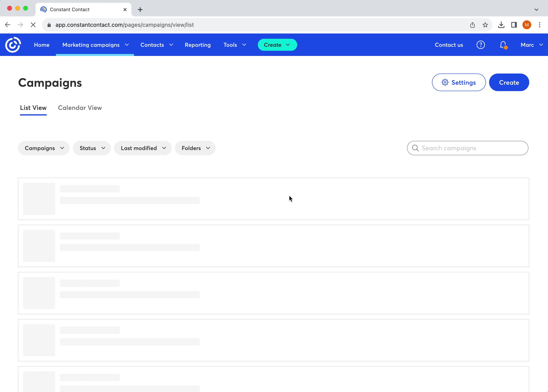Screen dimensions: 548x392
Task: Toggle the browser side panel icon
Action: click(x=514, y=25)
